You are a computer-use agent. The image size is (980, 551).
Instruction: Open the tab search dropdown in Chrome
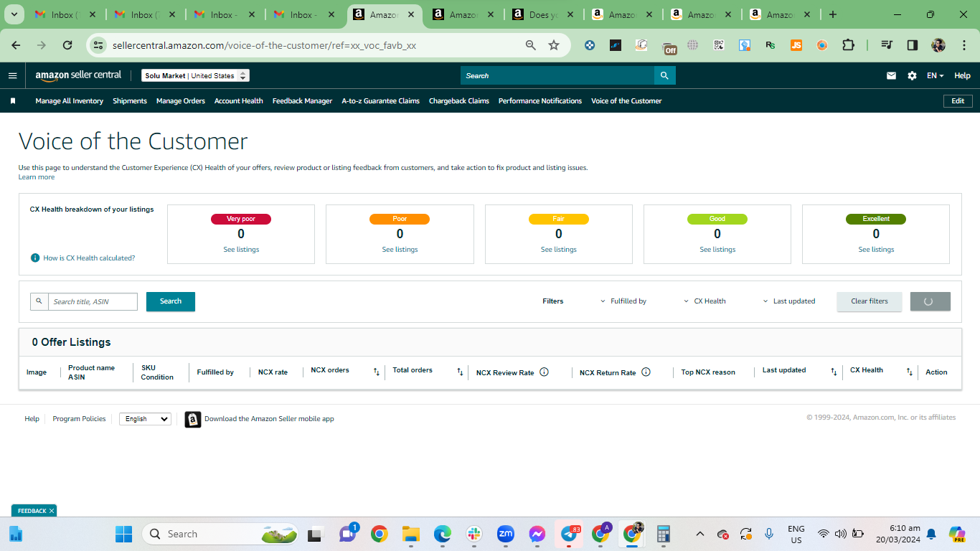coord(15,14)
